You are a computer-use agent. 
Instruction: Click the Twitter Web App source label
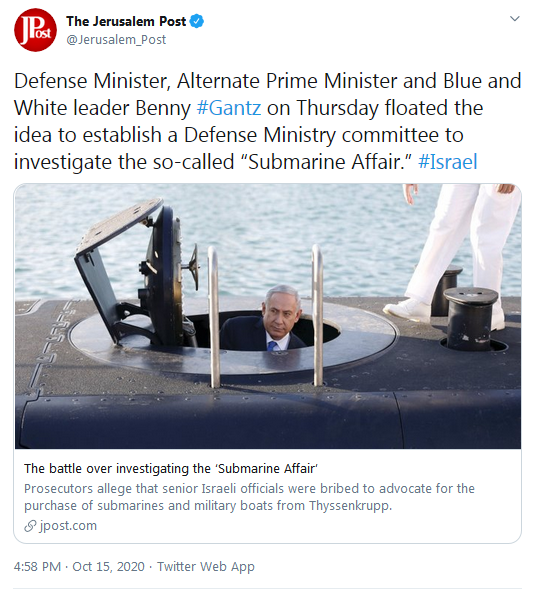[x=205, y=566]
